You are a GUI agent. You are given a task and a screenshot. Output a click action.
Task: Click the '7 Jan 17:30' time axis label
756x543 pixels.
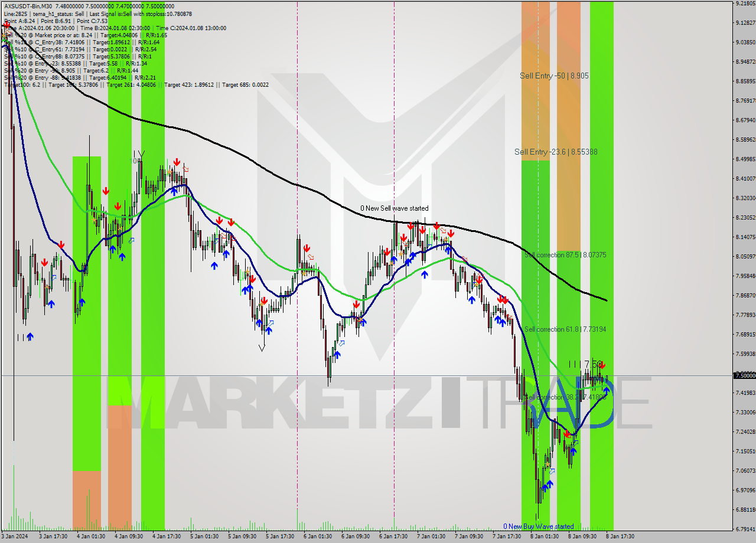coord(506,537)
